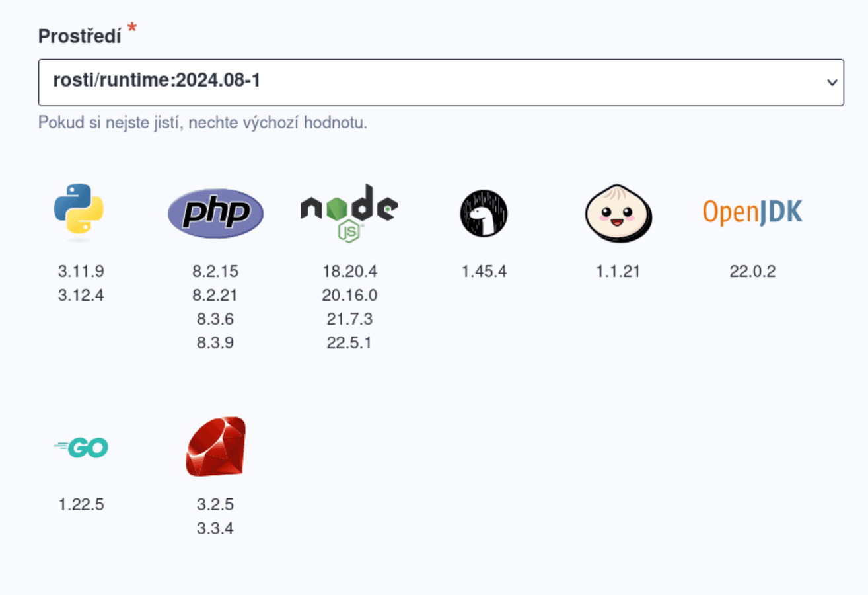The height and width of the screenshot is (595, 868).
Task: Click the Deno dinosaur logo icon
Action: pos(484,213)
